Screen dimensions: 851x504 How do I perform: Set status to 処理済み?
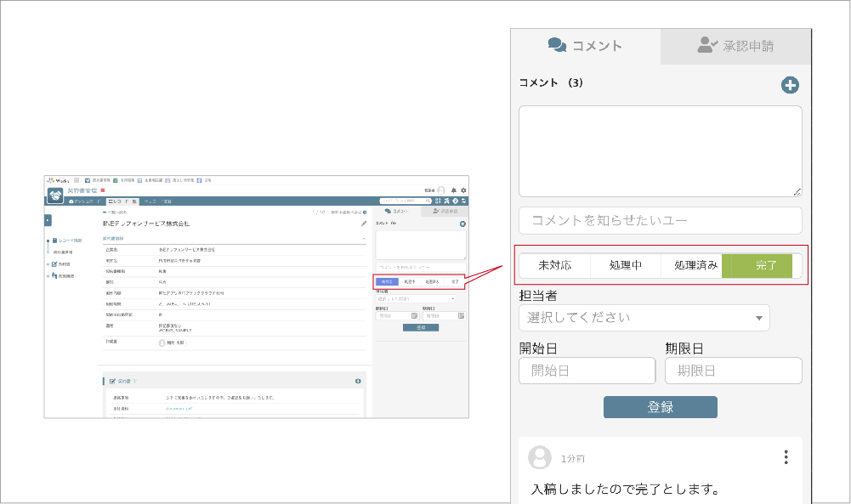point(696,265)
